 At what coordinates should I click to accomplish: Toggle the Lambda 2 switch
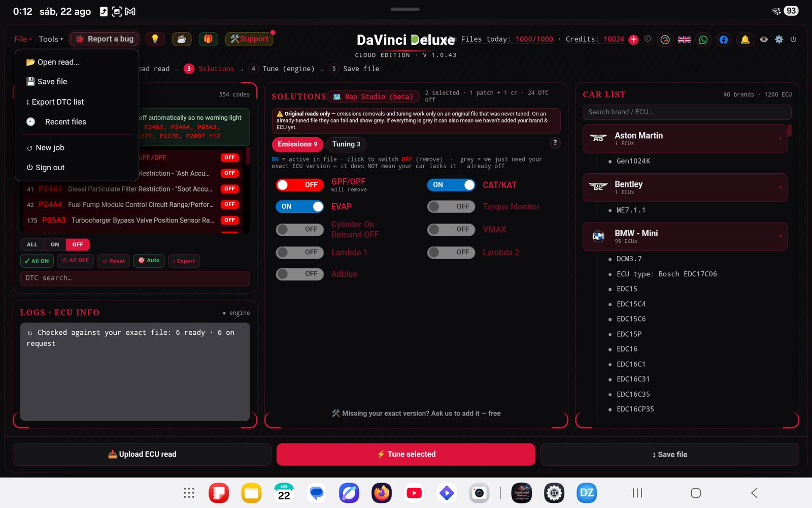451,252
